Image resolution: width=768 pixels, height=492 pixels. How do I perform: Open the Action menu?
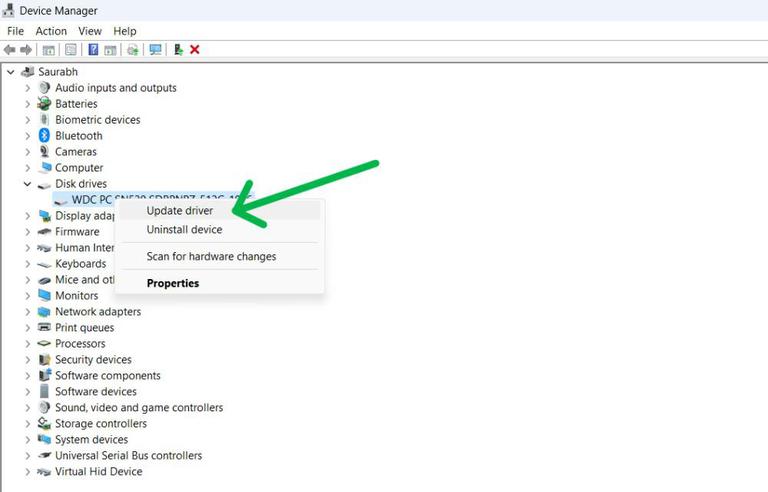pos(51,31)
